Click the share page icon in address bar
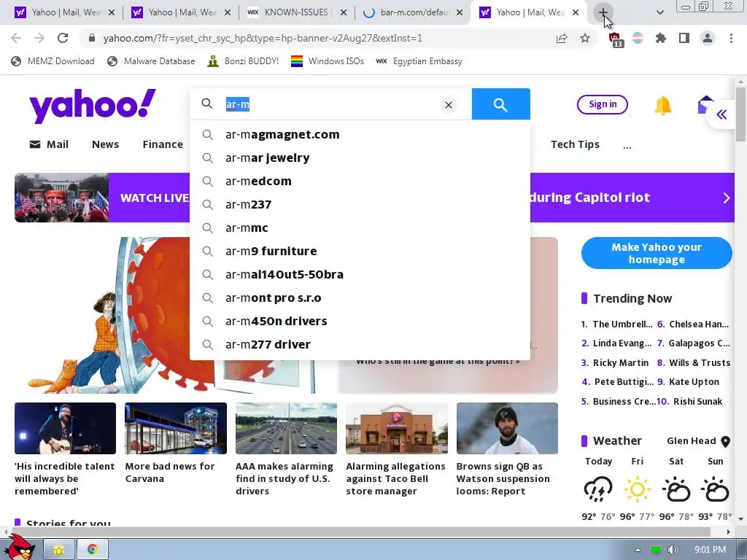 pyautogui.click(x=562, y=38)
